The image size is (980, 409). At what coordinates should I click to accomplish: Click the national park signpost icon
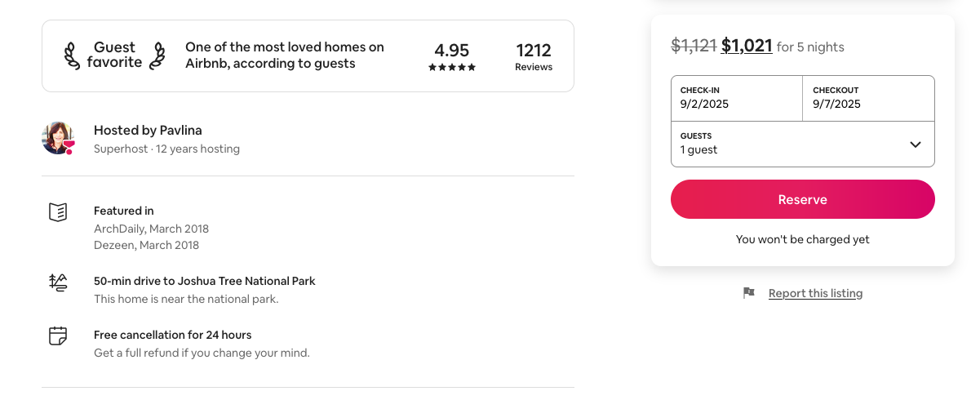click(57, 282)
